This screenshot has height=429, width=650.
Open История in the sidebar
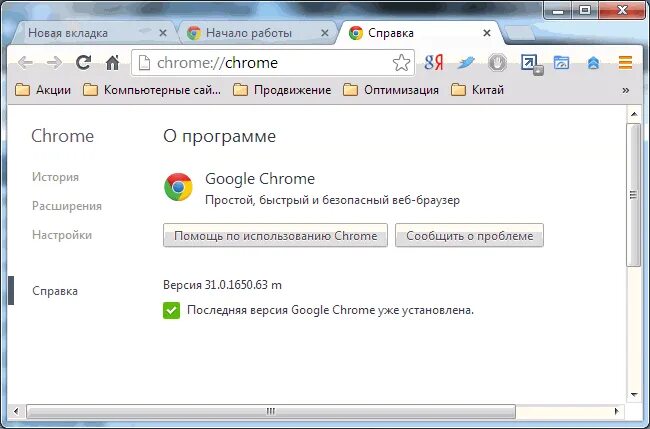pyautogui.click(x=55, y=177)
